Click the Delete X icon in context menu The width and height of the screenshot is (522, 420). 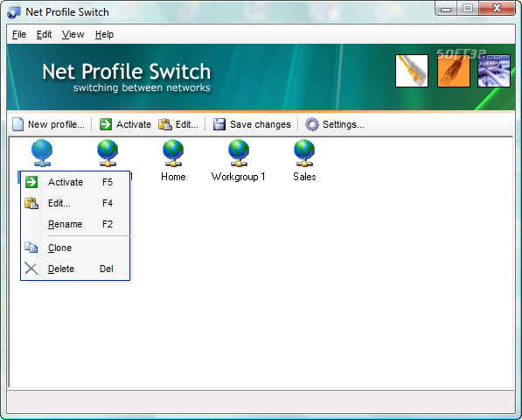[x=31, y=269]
